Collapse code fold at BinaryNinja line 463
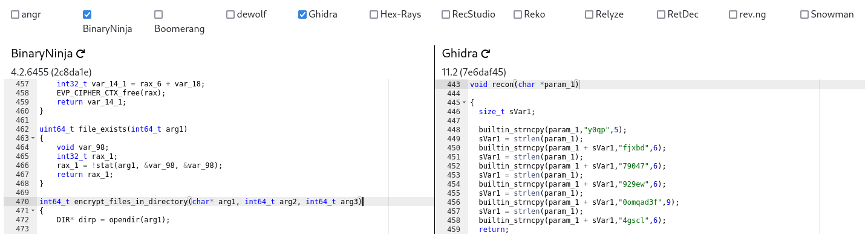 click(x=33, y=138)
